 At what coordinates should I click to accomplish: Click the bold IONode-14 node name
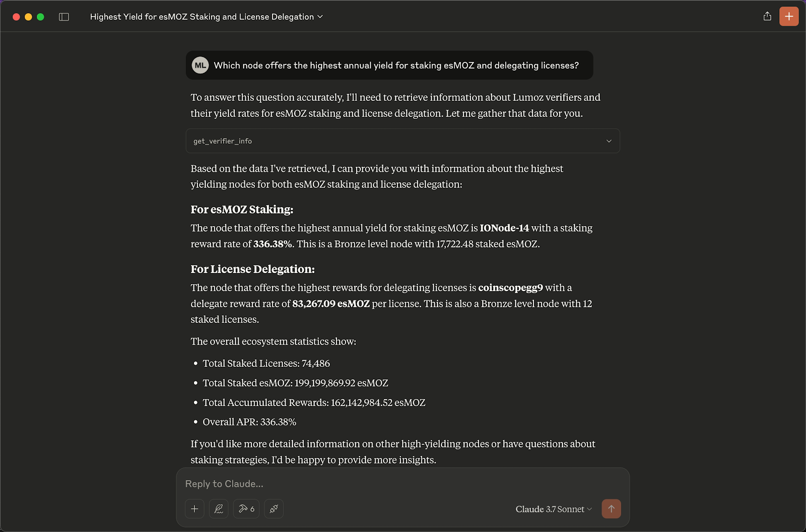pos(504,228)
